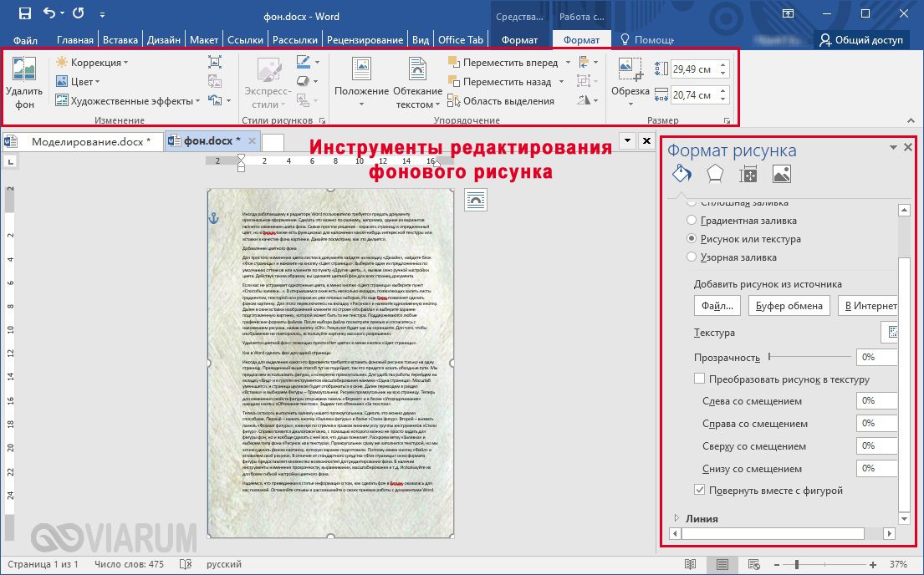Screen dimensions: 924x575
Task: Switch to the Вставка tab
Action: click(x=120, y=40)
